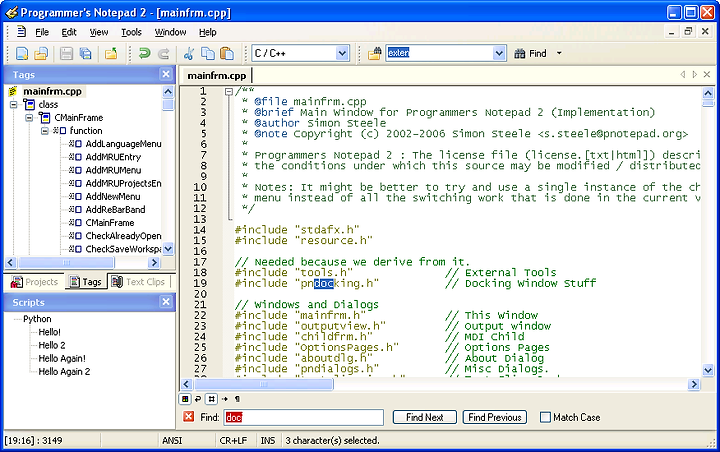Click Tags tree scroll down arrow
The width and height of the screenshot is (720, 452).
click(x=168, y=249)
